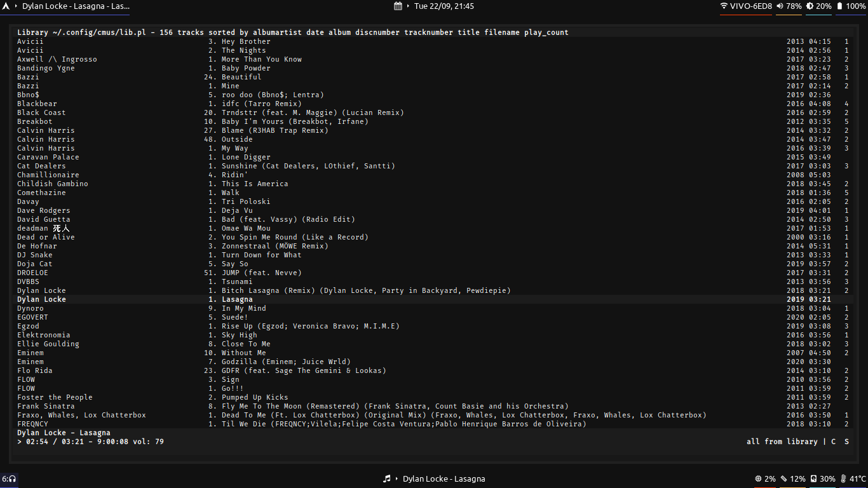Select 'You Spin Me Round (Like a Record)'
868x488 pixels.
pos(434,237)
